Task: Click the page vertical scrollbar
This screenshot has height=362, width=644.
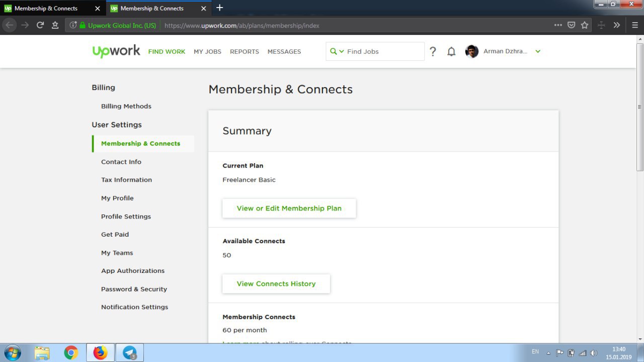Action: [x=640, y=107]
